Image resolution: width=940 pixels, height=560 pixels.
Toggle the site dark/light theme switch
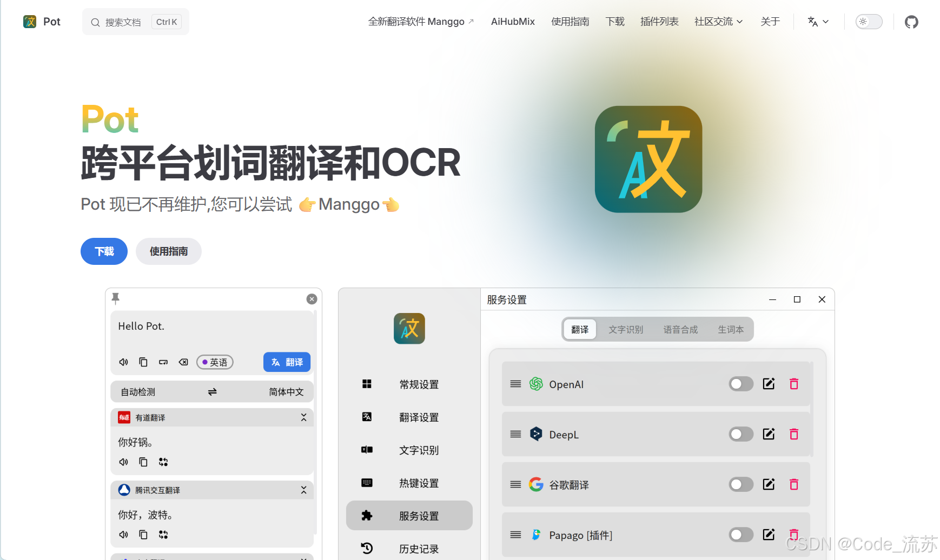[869, 22]
